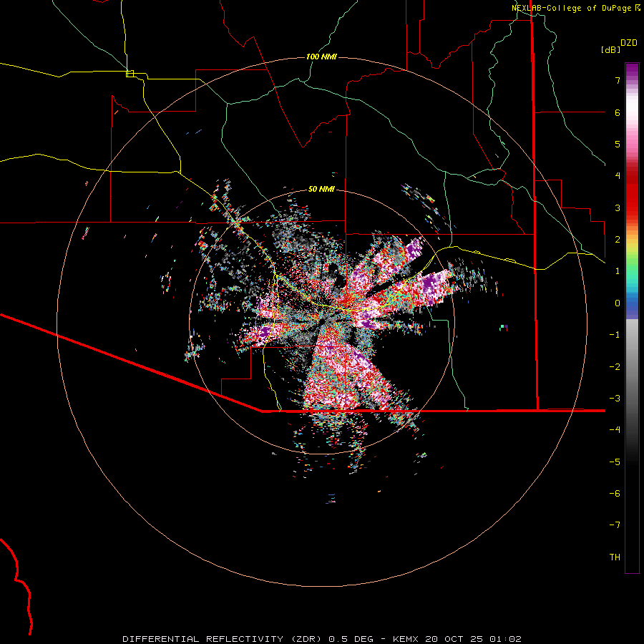Screen dimensions: 644x644
Task: Click the [dB] unit label
Action: tap(611, 49)
